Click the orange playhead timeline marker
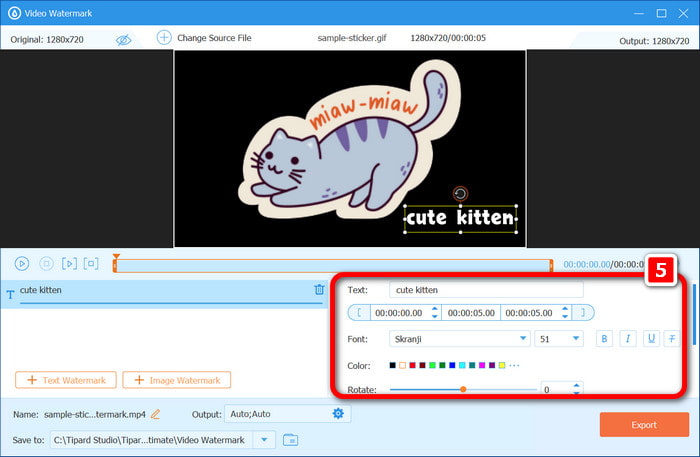Viewport: 700px width, 457px height. (x=116, y=257)
